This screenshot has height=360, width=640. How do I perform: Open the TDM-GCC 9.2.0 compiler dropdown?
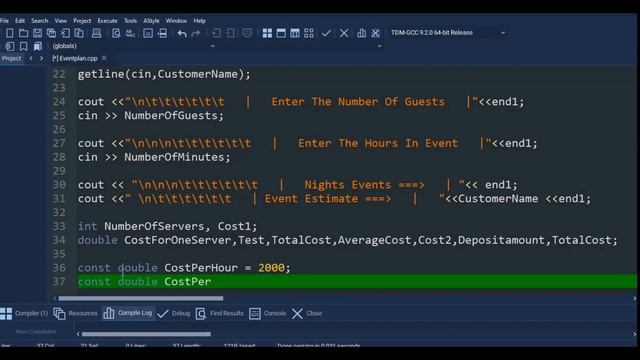(448, 33)
